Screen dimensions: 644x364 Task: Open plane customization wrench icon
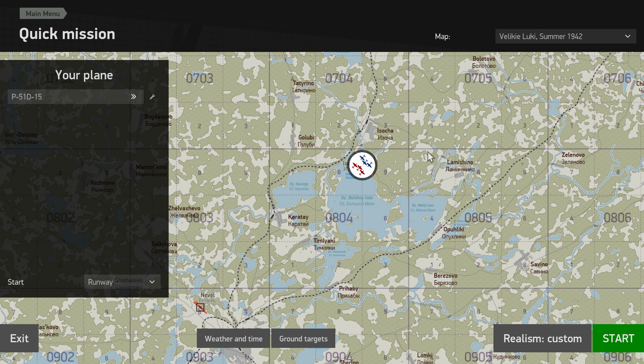coord(152,97)
